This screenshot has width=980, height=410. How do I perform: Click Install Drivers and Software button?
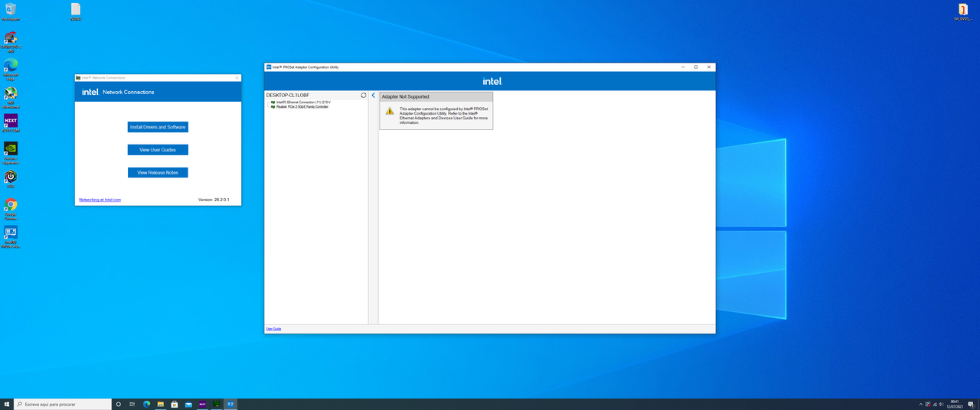point(158,127)
